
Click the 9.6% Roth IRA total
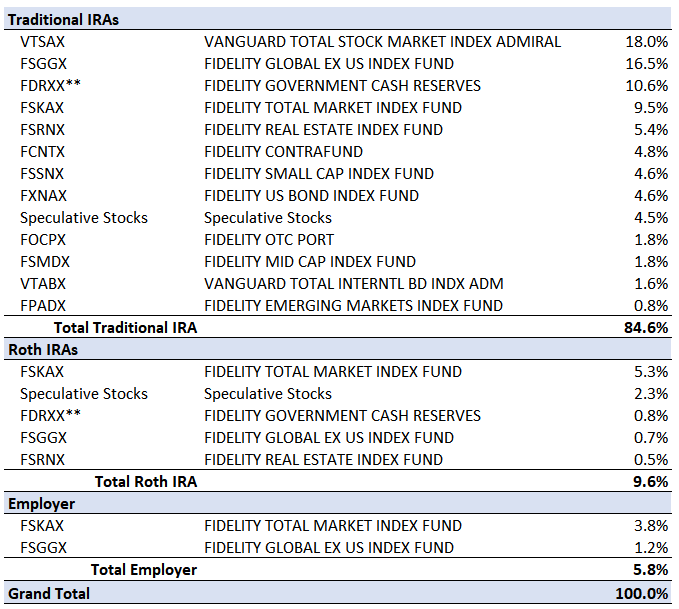pyautogui.click(x=650, y=482)
